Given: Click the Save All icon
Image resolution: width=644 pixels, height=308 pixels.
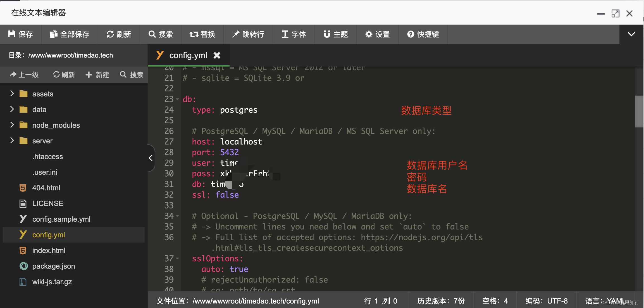Looking at the screenshot, I should click(x=54, y=34).
